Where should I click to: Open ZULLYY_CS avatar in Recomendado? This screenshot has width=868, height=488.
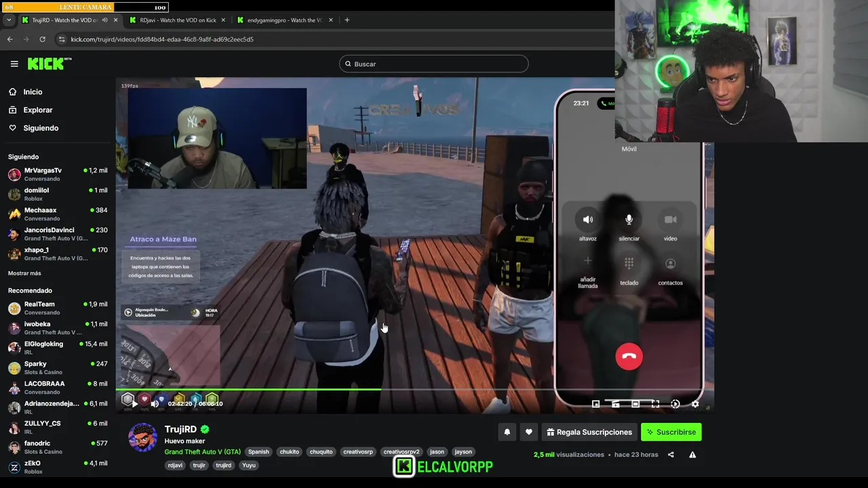click(x=14, y=427)
